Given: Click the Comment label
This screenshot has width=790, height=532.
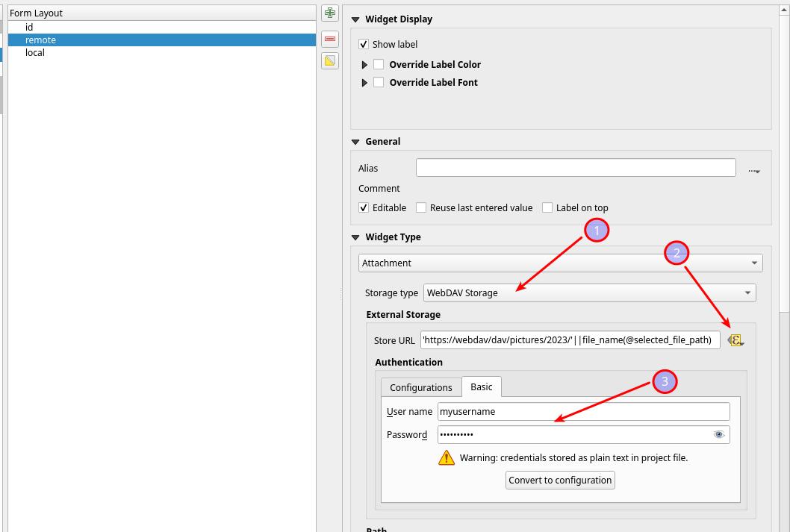Looking at the screenshot, I should pyautogui.click(x=379, y=189).
